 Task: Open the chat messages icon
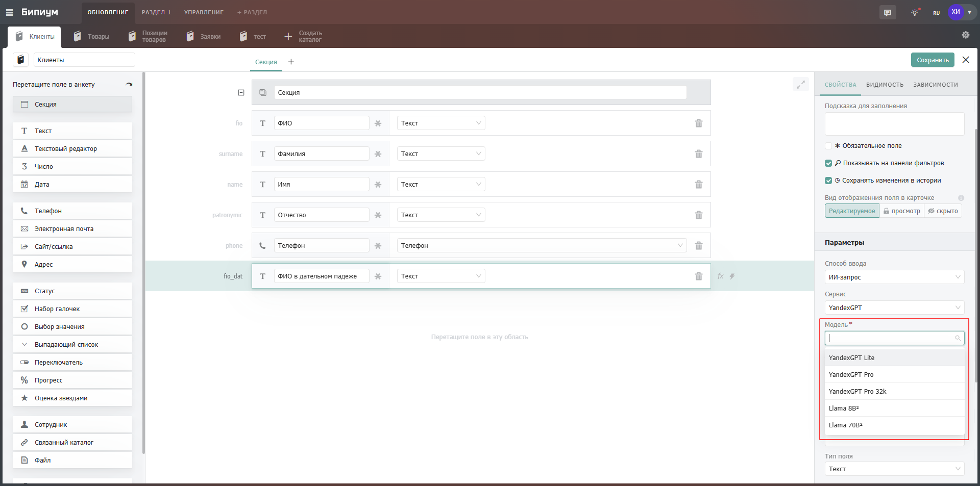[888, 13]
